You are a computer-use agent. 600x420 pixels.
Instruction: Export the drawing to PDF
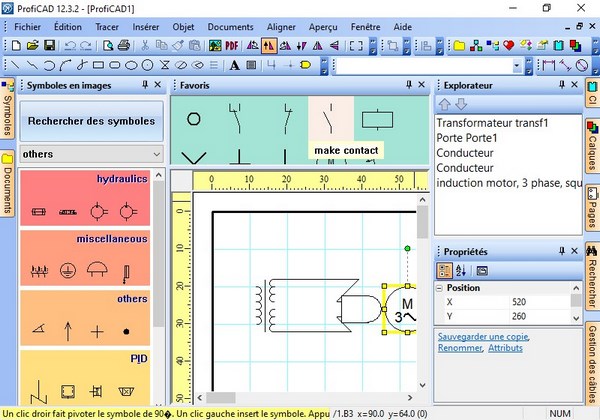[232, 46]
